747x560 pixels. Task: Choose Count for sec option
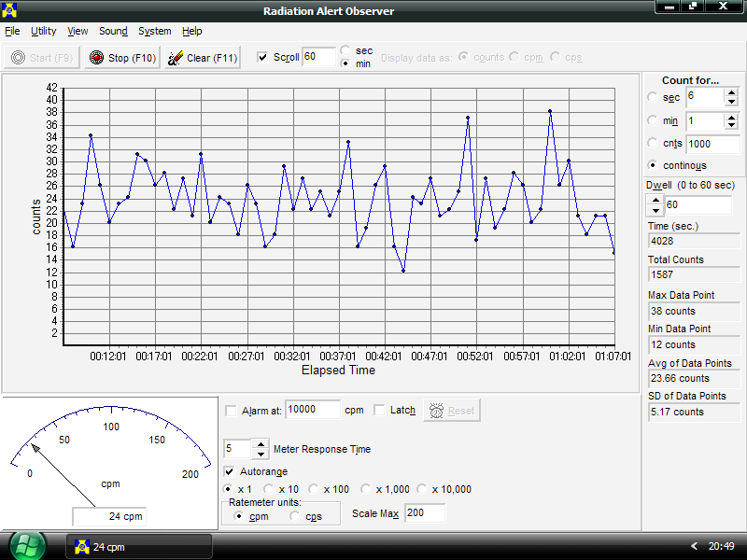coord(653,97)
